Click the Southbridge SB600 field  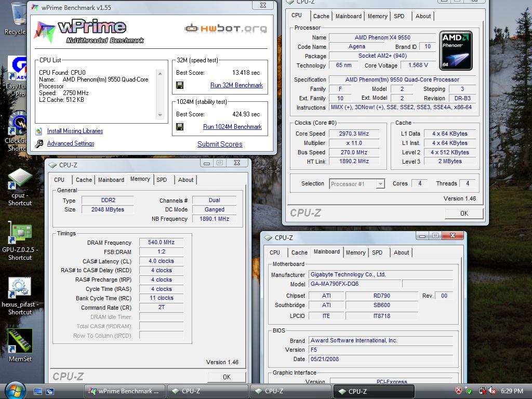click(382, 305)
